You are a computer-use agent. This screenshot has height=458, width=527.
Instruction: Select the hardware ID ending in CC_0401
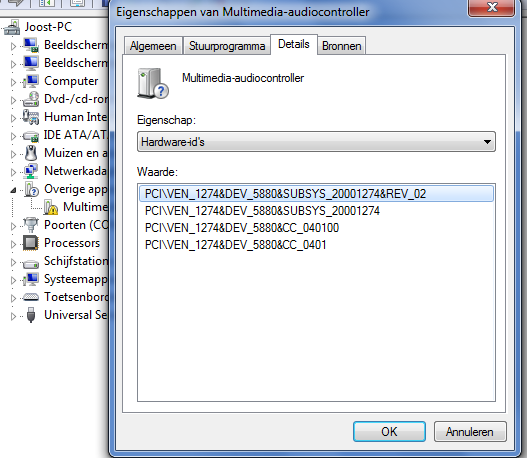coord(235,245)
